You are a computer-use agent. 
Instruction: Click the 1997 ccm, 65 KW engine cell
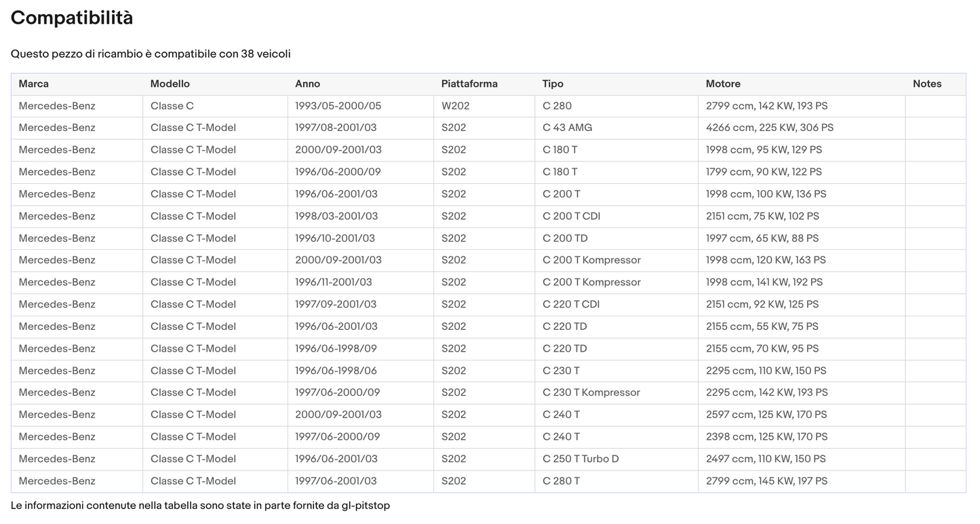pyautogui.click(x=762, y=238)
